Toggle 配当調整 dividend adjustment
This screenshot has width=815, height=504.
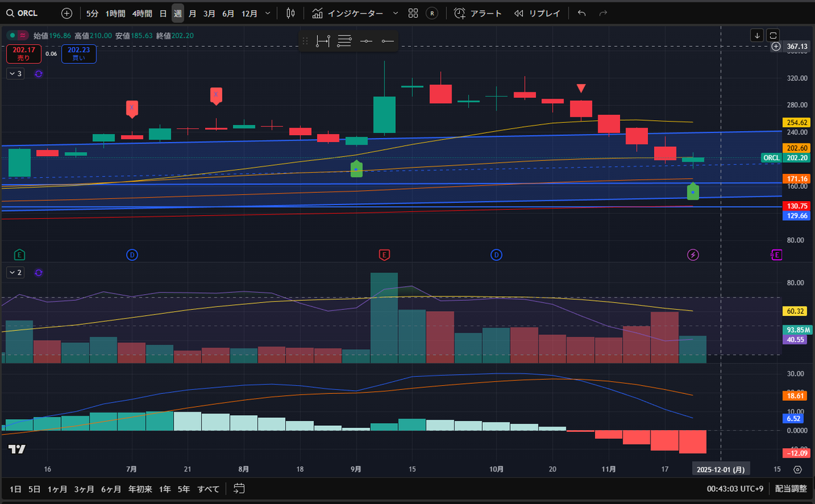coord(790,488)
